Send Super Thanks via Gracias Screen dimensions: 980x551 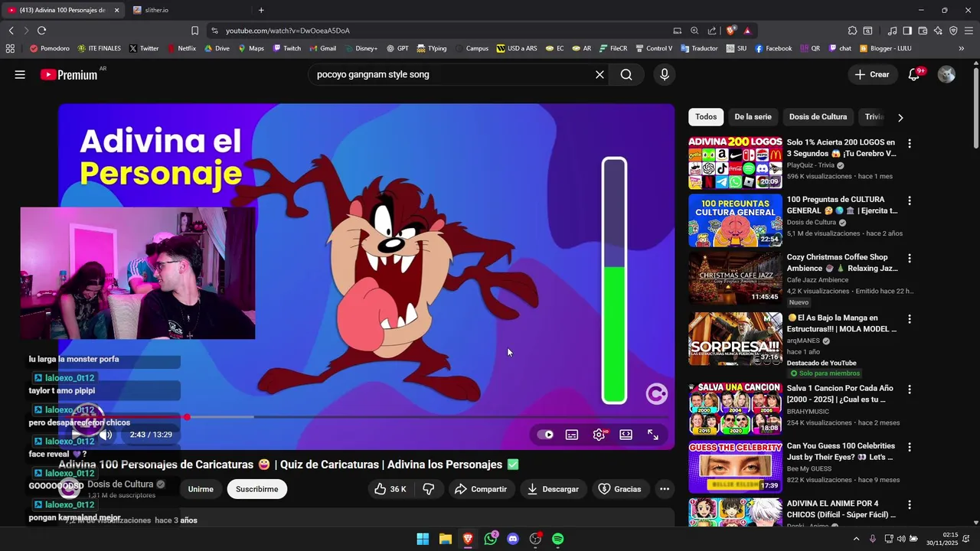click(619, 489)
